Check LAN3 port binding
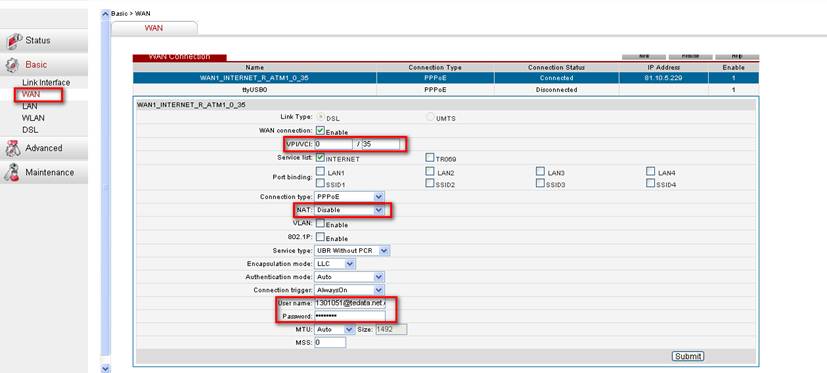Viewport: 827px width, 373px height. coord(540,171)
